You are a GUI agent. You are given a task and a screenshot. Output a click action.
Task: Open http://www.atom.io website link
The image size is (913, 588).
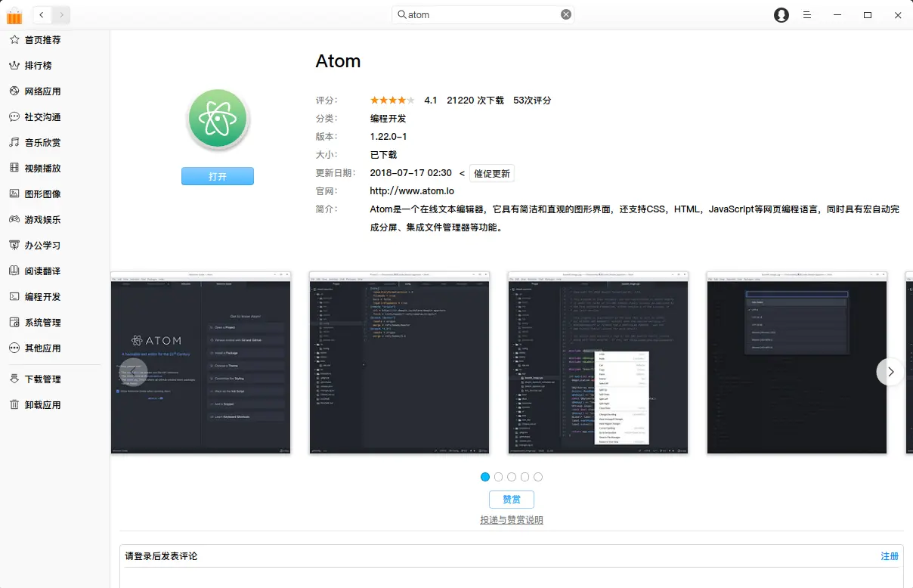click(412, 191)
